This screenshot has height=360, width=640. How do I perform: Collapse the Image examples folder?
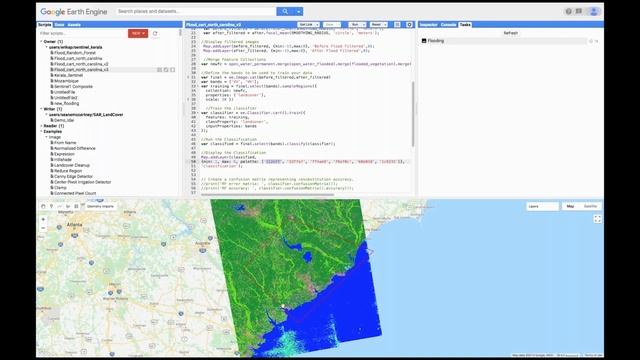[46, 137]
